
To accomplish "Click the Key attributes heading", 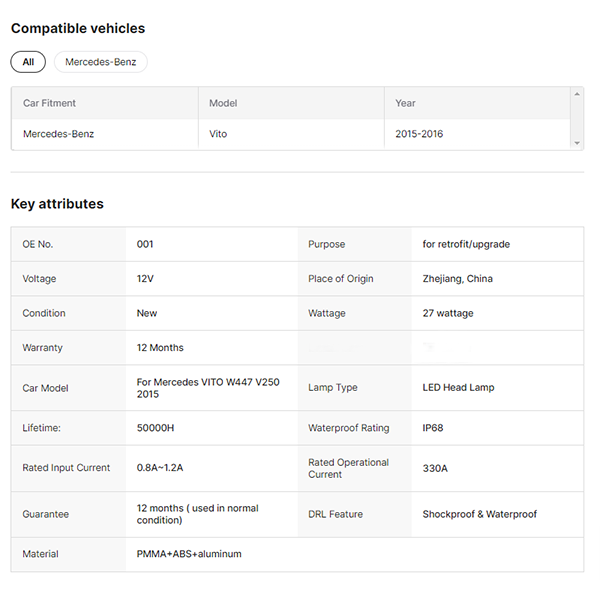I will coord(57,204).
